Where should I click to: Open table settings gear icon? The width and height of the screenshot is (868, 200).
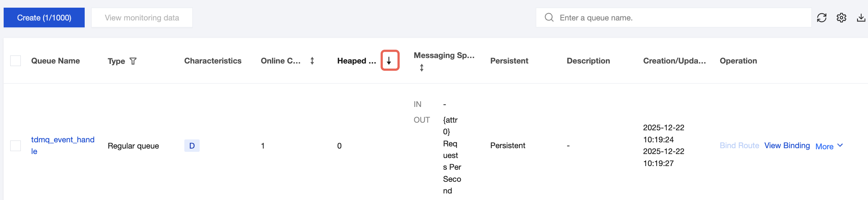(841, 18)
